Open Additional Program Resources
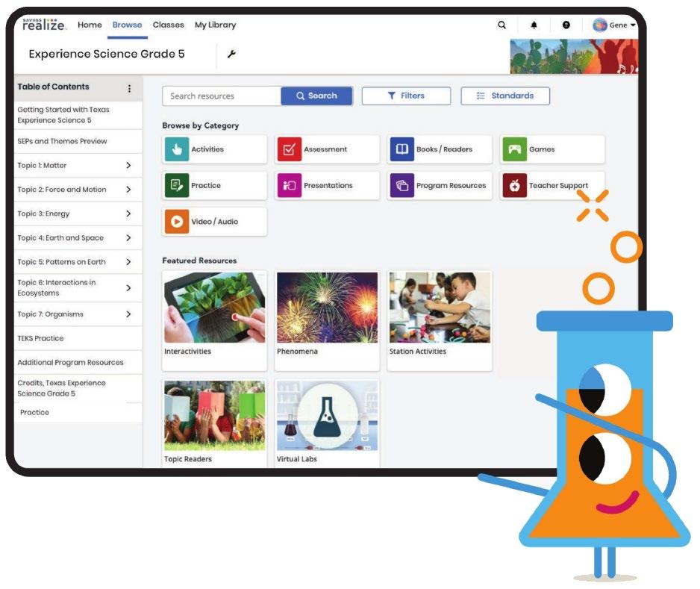The image size is (700, 589). [78, 363]
